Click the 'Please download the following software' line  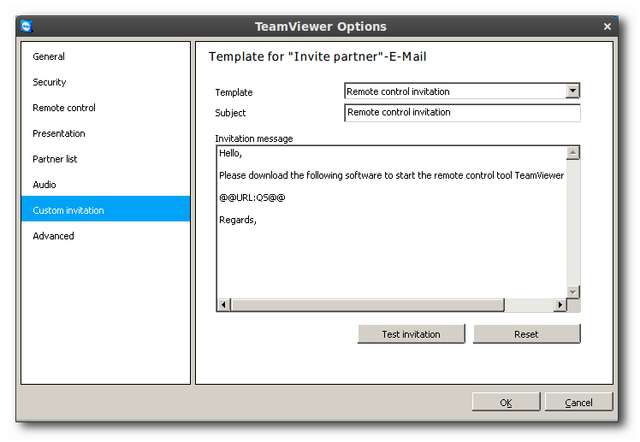391,175
